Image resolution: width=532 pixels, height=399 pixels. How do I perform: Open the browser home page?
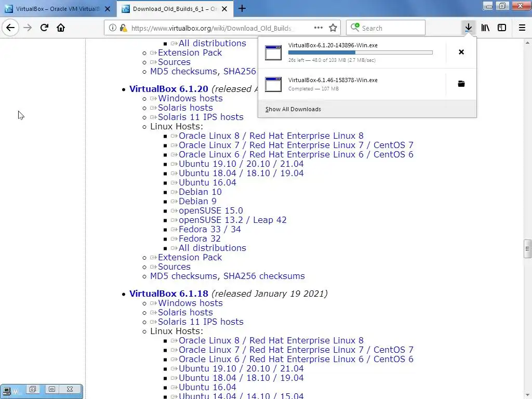pyautogui.click(x=61, y=28)
